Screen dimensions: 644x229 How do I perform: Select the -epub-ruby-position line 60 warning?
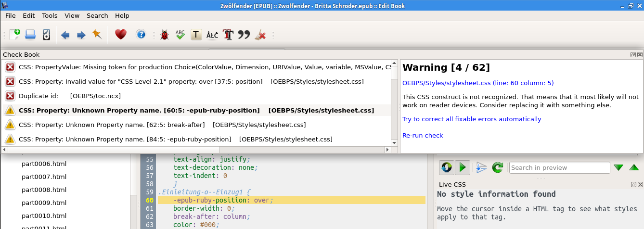click(x=196, y=110)
